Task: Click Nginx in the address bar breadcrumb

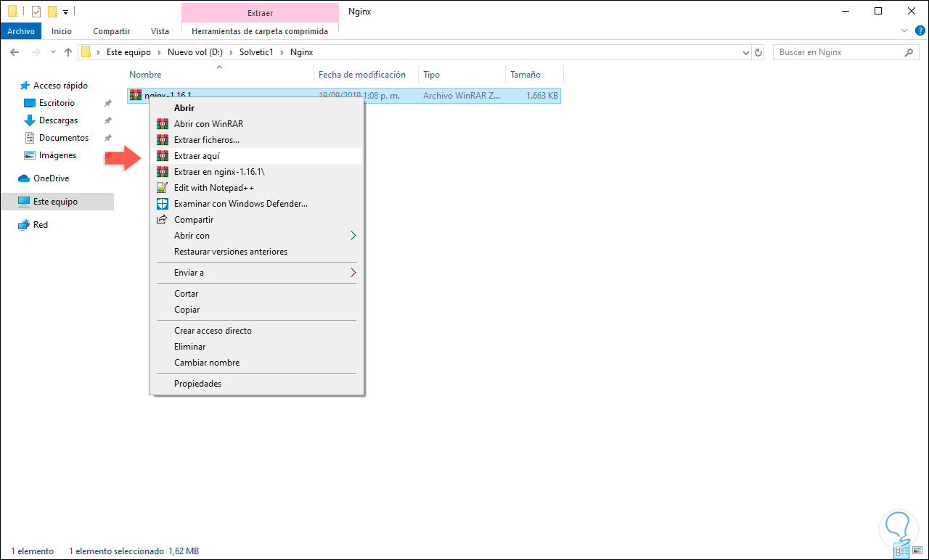Action: click(x=302, y=52)
